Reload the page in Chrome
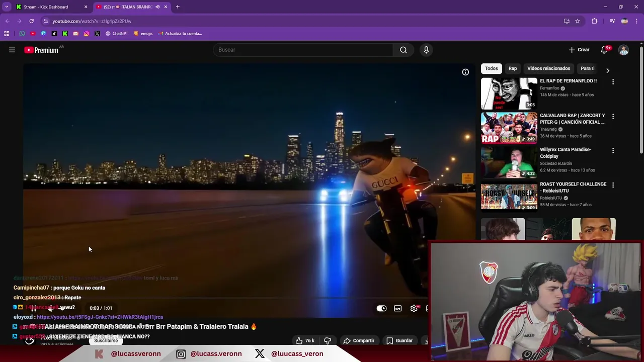The image size is (644, 362). click(x=31, y=21)
